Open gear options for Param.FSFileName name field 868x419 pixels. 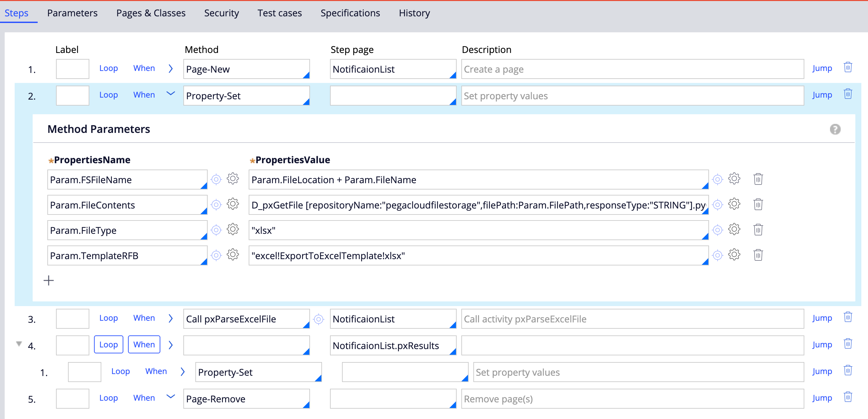tap(233, 179)
